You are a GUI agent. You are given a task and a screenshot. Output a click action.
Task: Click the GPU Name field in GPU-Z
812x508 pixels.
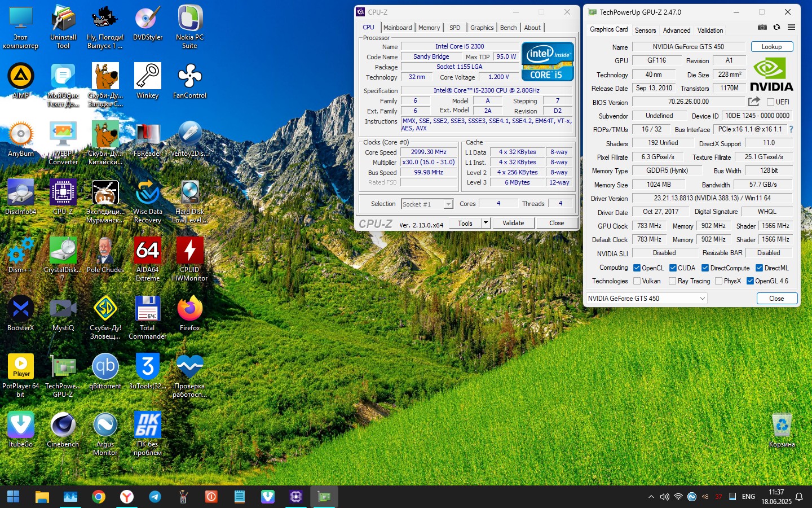click(x=688, y=47)
